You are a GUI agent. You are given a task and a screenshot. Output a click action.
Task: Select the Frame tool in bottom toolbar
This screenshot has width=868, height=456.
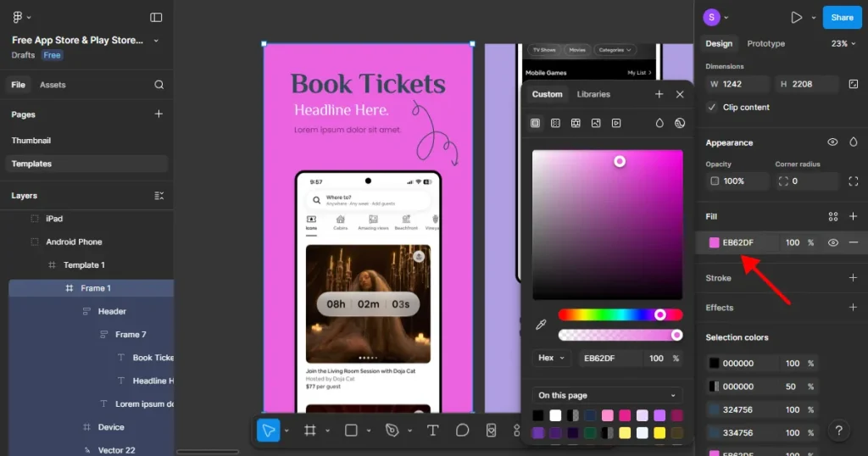[310, 430]
